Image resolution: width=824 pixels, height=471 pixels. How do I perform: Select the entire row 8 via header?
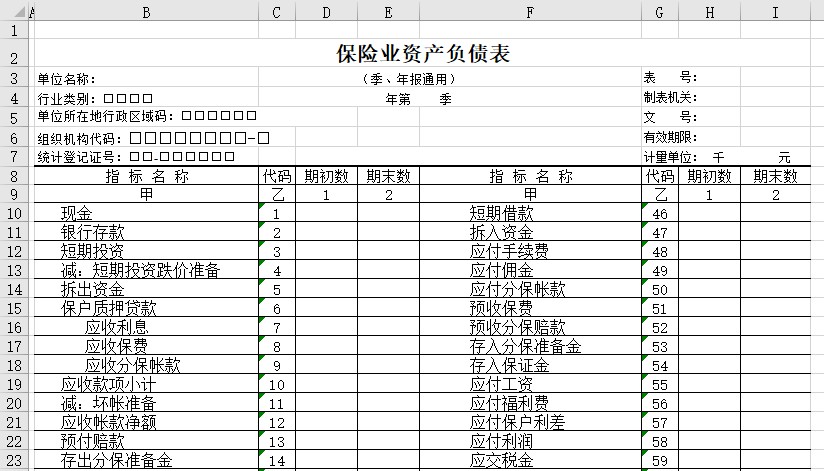click(x=13, y=176)
